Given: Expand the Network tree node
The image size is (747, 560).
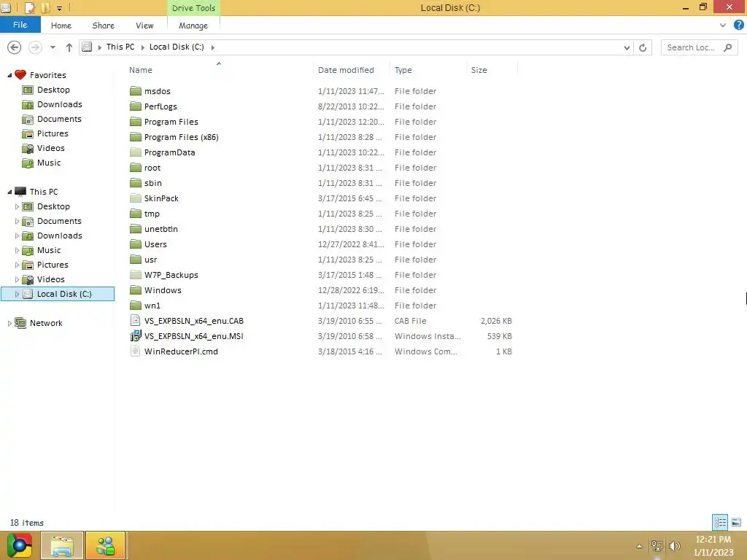Looking at the screenshot, I should pyautogui.click(x=9, y=323).
